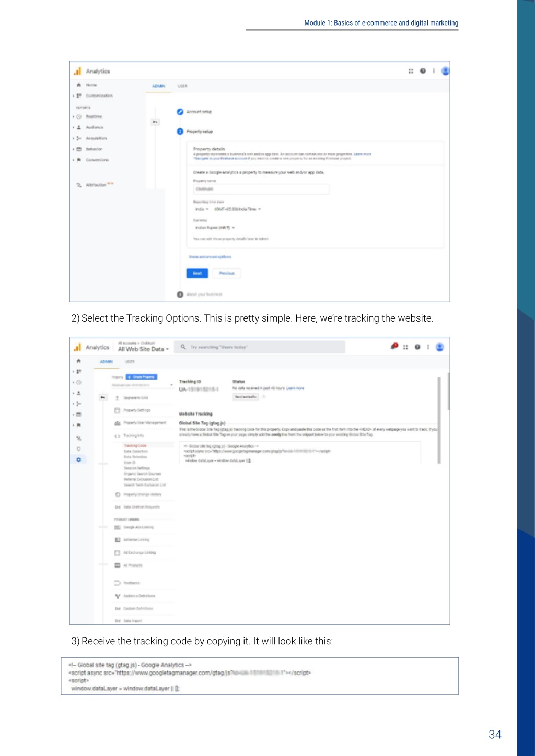Open the apps grid beside the notifications bell
This screenshot has height=756, width=535.
click(405, 347)
